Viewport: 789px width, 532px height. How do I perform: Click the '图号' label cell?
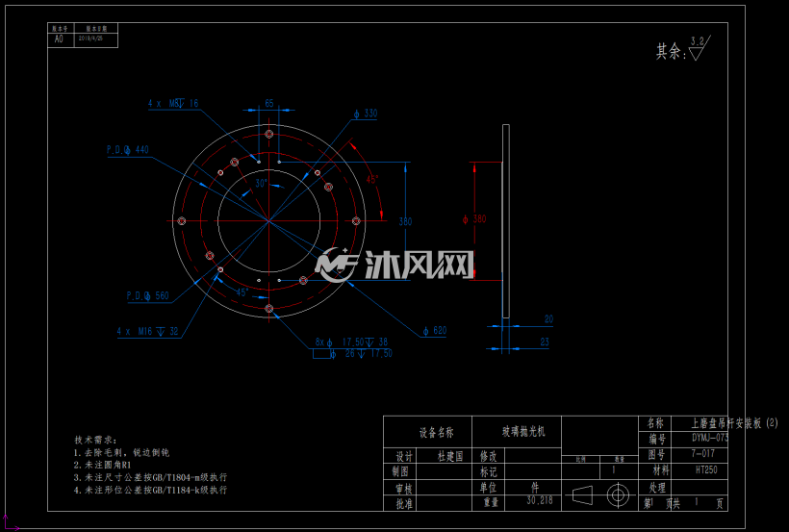(x=656, y=455)
